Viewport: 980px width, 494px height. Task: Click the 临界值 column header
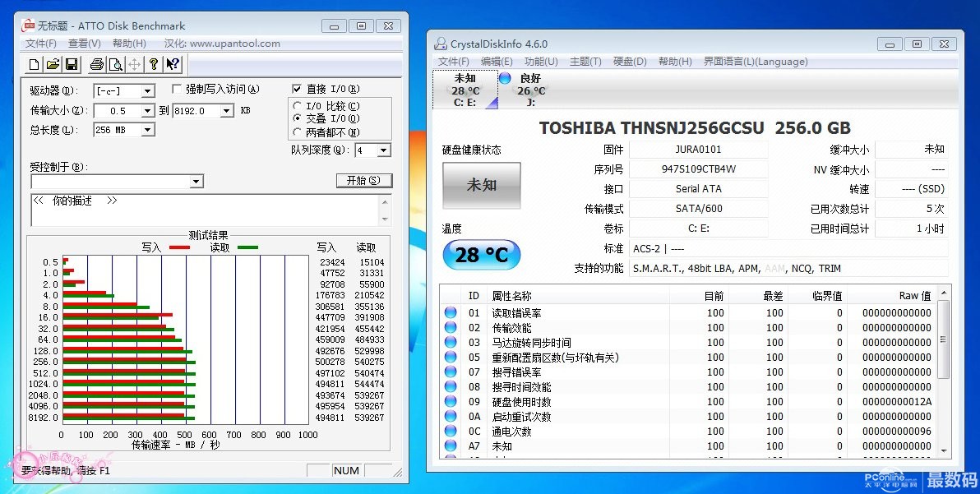pyautogui.click(x=827, y=295)
